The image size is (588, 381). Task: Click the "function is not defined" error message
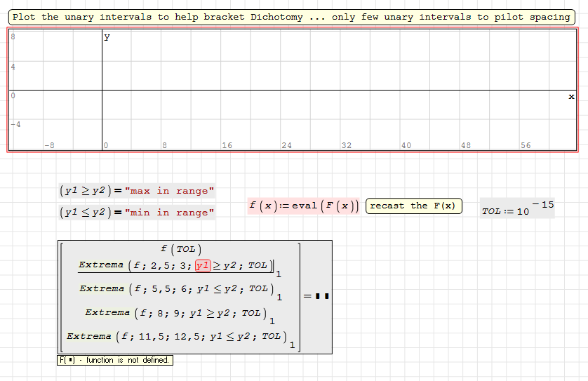point(114,360)
